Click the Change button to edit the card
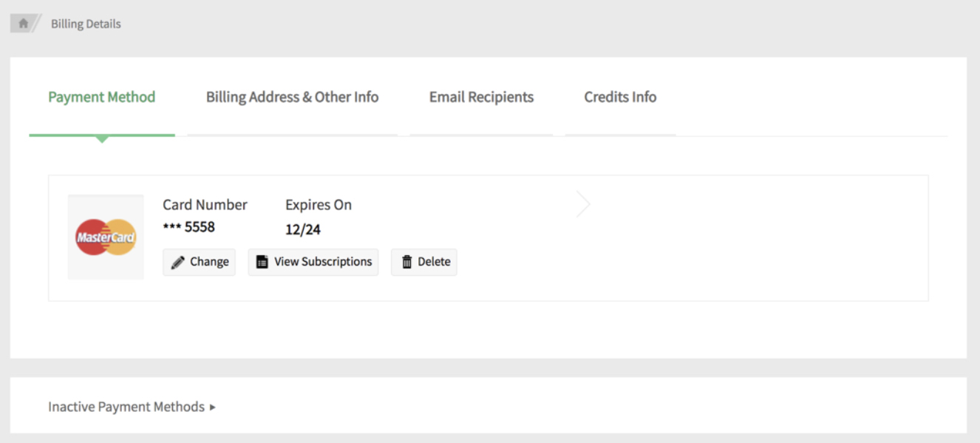This screenshot has width=980, height=443. pyautogui.click(x=199, y=261)
